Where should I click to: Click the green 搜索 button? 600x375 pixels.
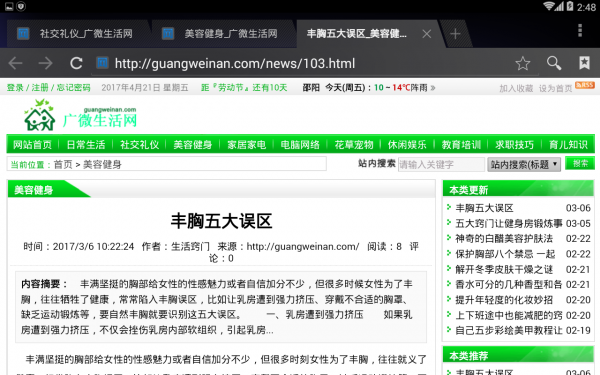point(580,163)
